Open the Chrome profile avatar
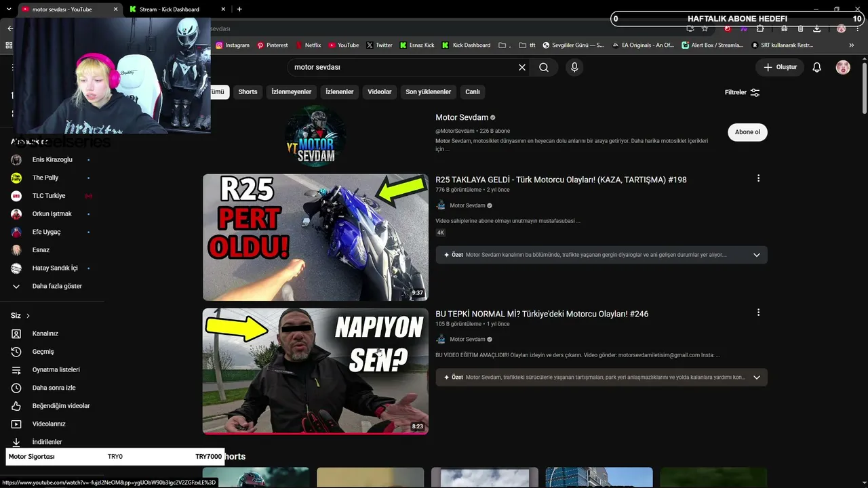This screenshot has width=868, height=488. pyautogui.click(x=842, y=28)
